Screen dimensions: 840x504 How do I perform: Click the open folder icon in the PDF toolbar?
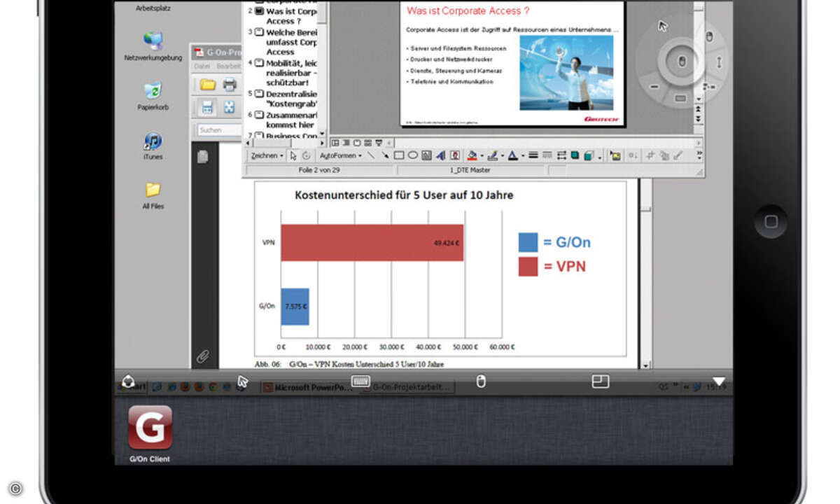(208, 85)
